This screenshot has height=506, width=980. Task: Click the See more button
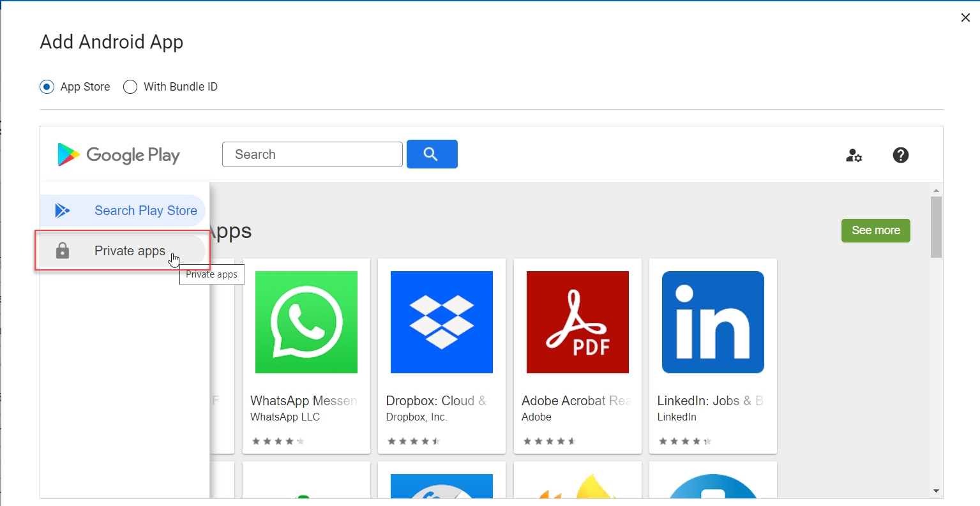875,230
